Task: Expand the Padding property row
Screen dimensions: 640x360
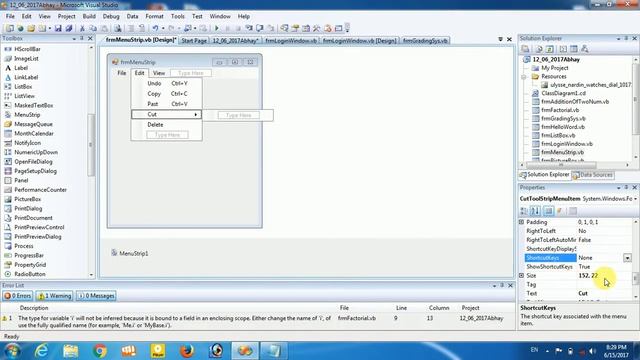Action: [521, 222]
